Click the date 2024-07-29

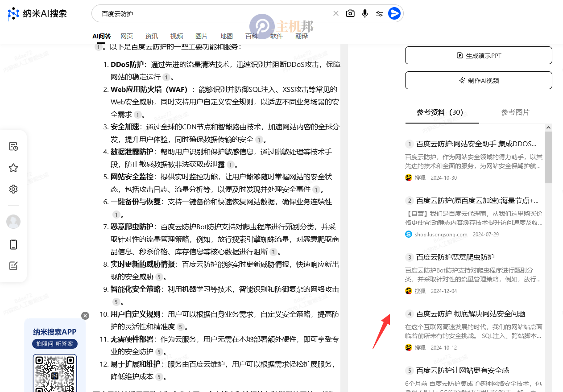click(x=486, y=235)
